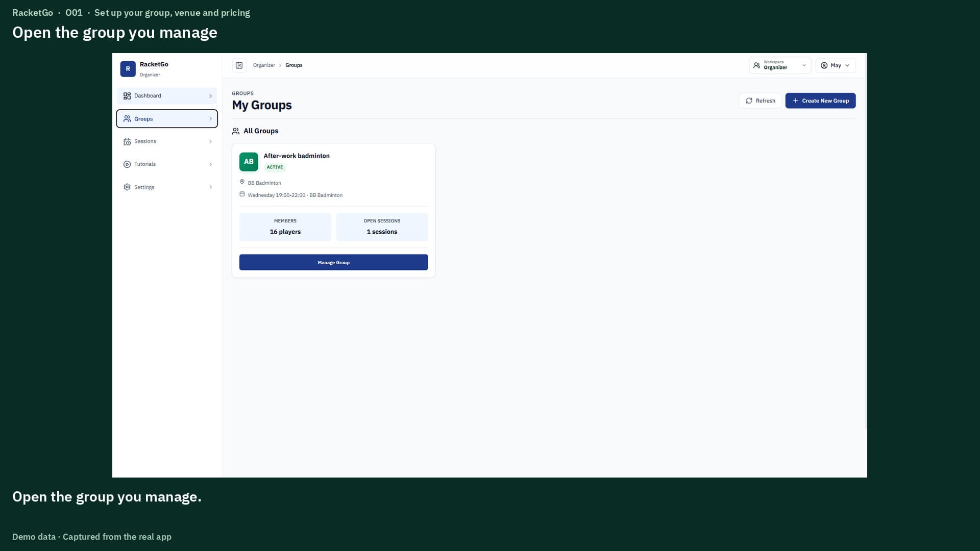Click the Groups breadcrumb text
Viewport: 980px width, 551px height.
click(294, 65)
